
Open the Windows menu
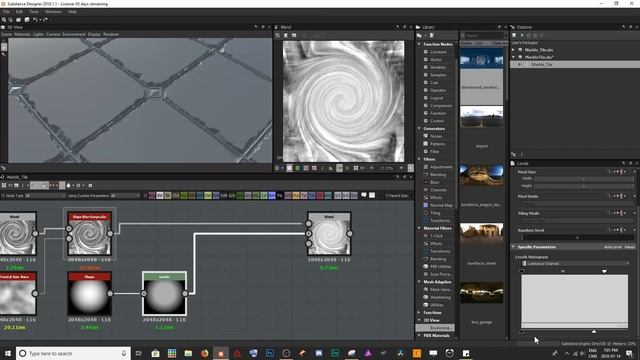tap(53, 12)
